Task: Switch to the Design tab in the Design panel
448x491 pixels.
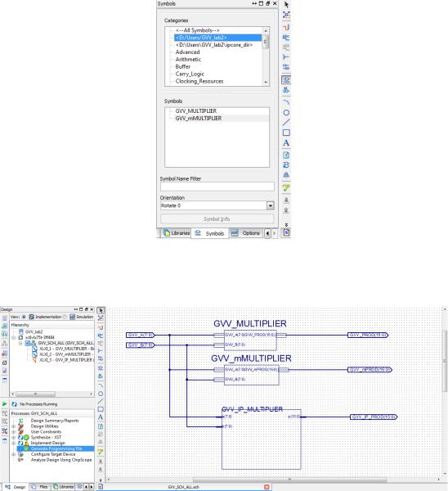Action: point(15,487)
